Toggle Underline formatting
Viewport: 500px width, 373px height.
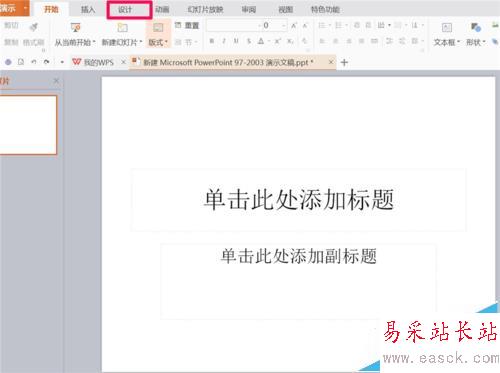pos(236,41)
